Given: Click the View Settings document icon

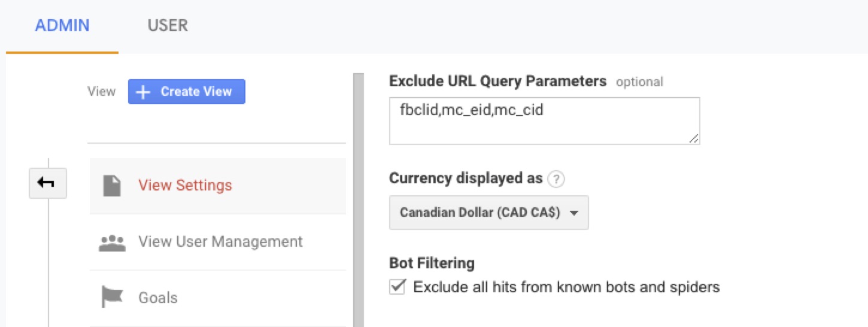Looking at the screenshot, I should coord(111,186).
